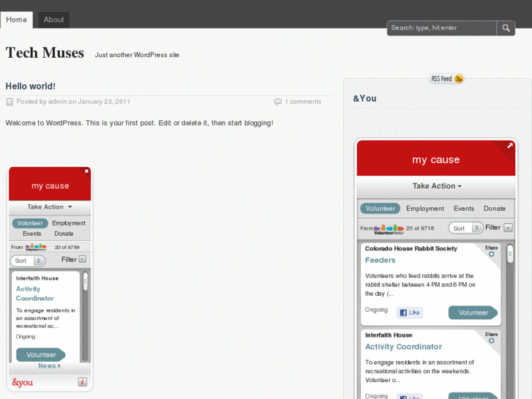Click Facebook Like on Feeders card
Screen dimensions: 532x399
[410, 313]
